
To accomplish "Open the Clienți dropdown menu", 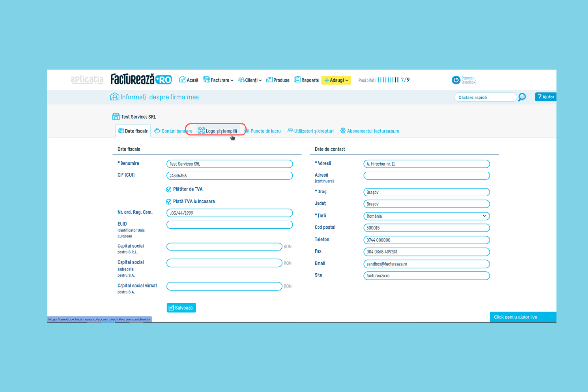I will pos(250,80).
